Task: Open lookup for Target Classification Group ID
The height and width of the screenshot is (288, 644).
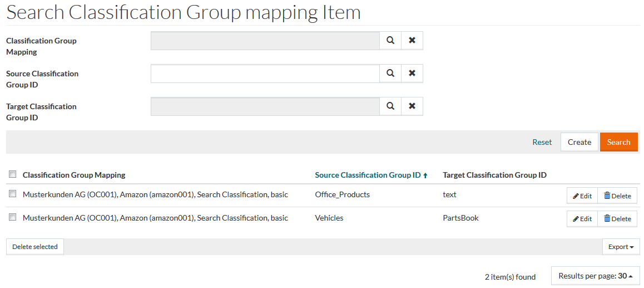Action: 390,106
